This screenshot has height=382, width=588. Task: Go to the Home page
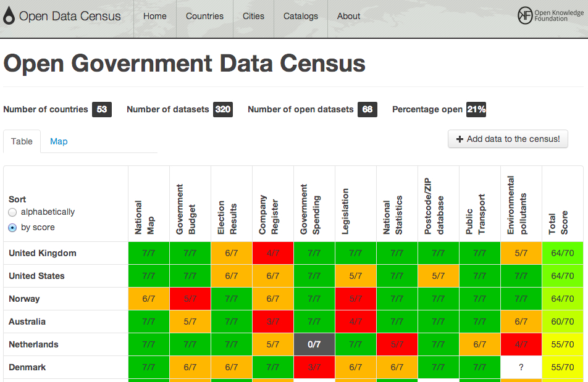point(155,16)
